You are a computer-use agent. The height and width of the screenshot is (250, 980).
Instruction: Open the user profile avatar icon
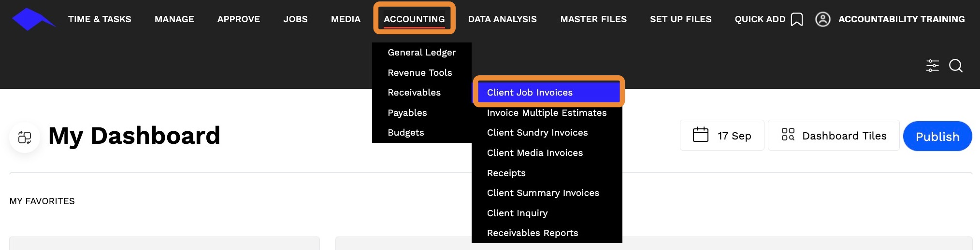click(822, 19)
